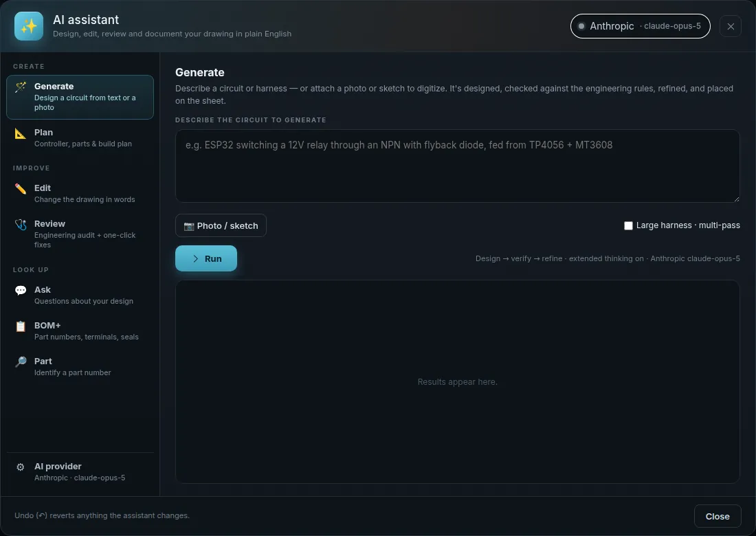
Task: Click the 'Generate' heading in main panel
Action: point(199,72)
